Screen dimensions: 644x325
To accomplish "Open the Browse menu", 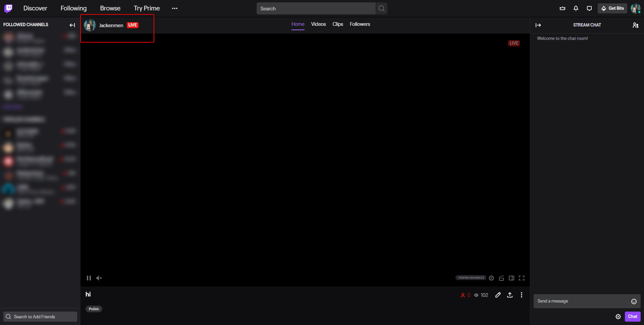I will point(110,8).
